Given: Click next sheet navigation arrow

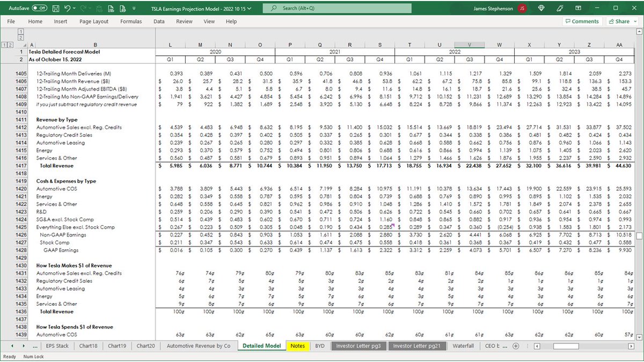Looking at the screenshot, I should (23, 346).
